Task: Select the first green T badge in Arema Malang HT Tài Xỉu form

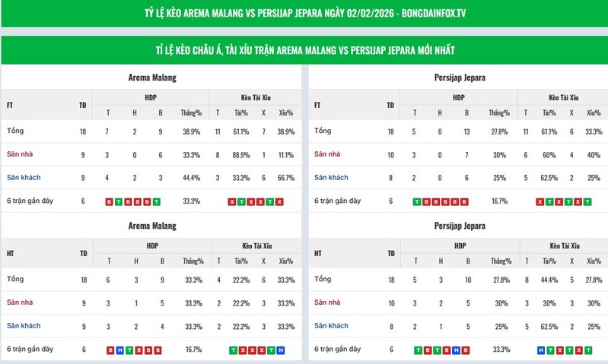Action: [232, 350]
